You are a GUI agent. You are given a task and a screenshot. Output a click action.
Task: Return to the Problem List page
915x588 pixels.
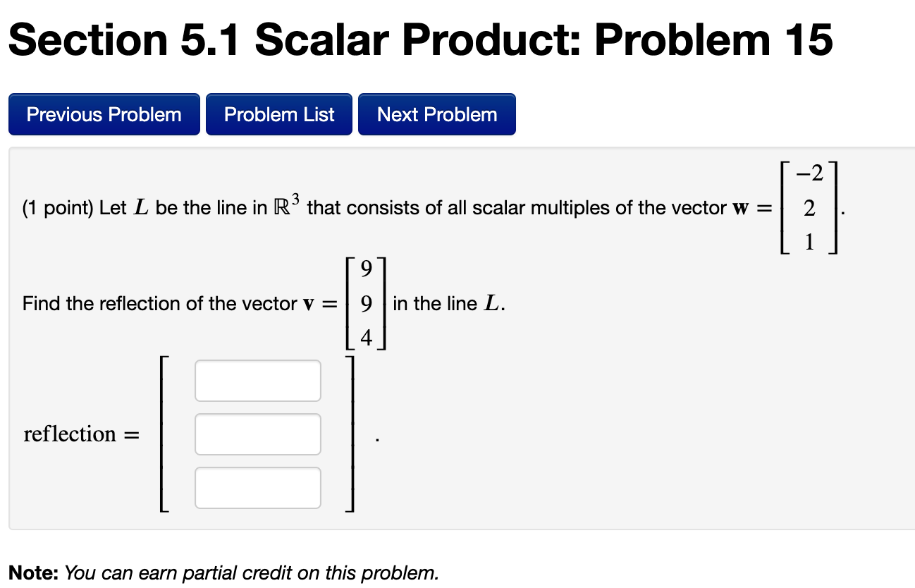point(278,114)
